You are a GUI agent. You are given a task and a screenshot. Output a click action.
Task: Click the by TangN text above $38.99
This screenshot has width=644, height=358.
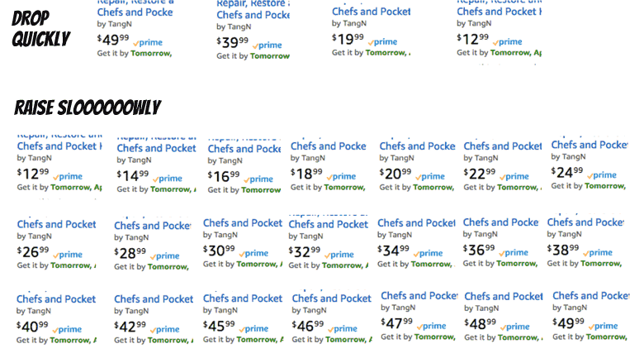click(564, 234)
